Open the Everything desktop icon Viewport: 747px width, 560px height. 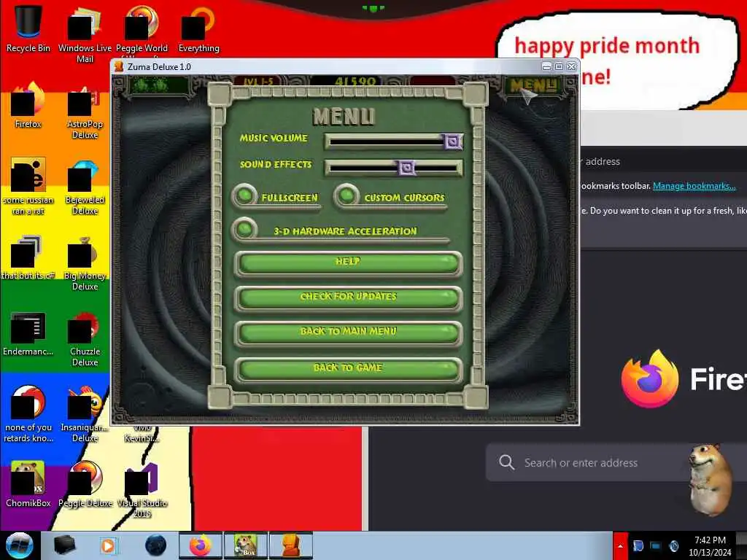tap(198, 28)
